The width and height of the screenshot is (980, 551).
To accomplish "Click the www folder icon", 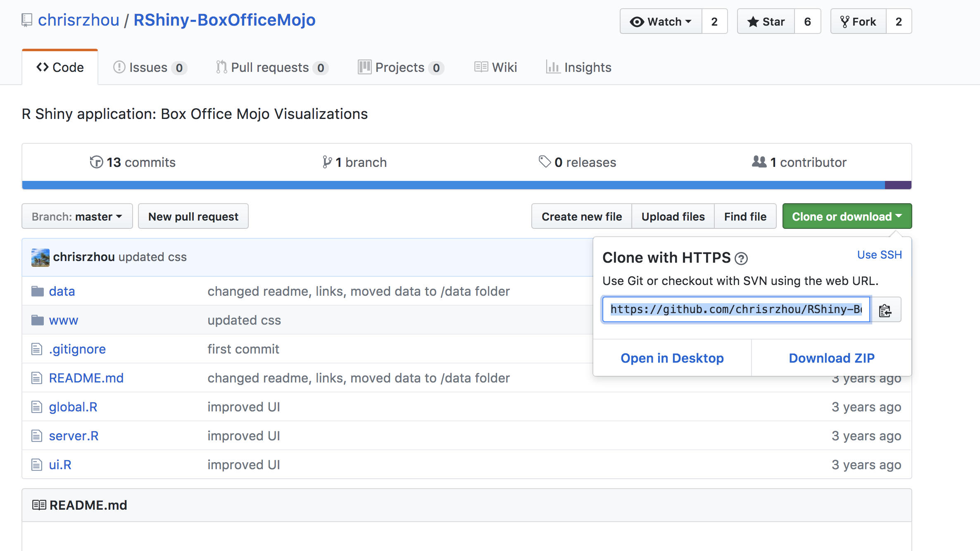I will coord(38,320).
